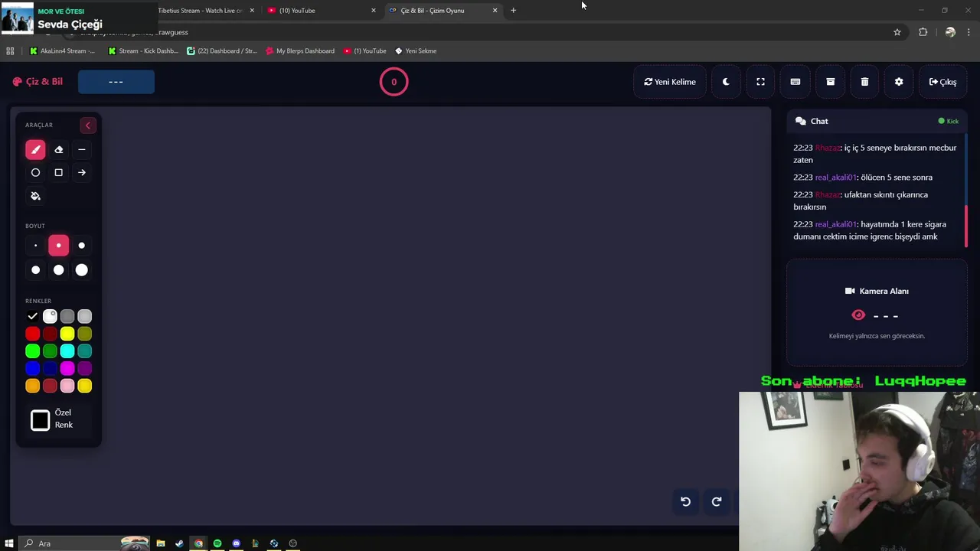Pick the dark green color swatch
This screenshot has height=551, width=980.
[50, 351]
